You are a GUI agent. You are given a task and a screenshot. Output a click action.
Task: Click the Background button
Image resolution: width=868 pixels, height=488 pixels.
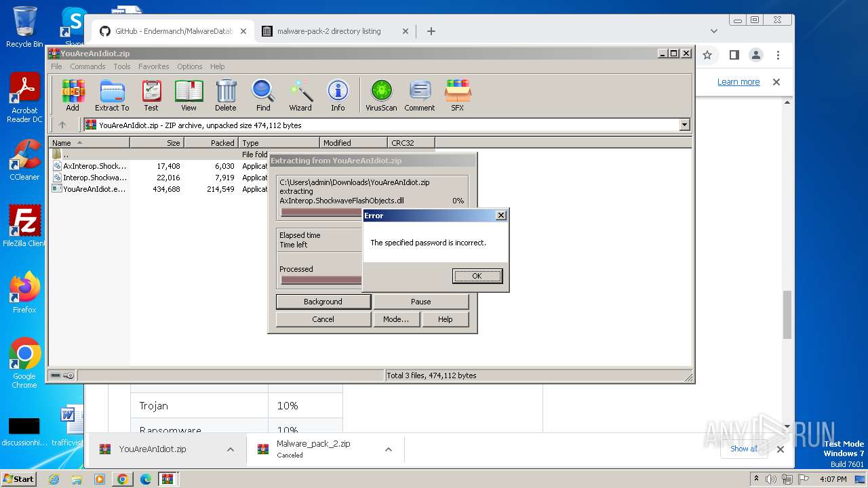323,302
